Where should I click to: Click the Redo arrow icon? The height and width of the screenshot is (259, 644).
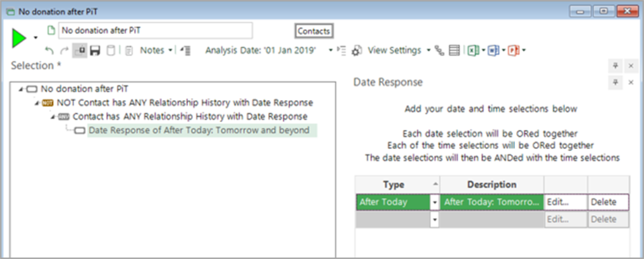[x=64, y=51]
